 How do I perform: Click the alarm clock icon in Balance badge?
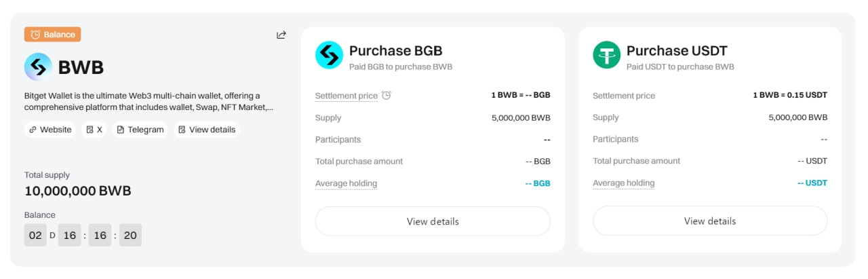pos(35,35)
